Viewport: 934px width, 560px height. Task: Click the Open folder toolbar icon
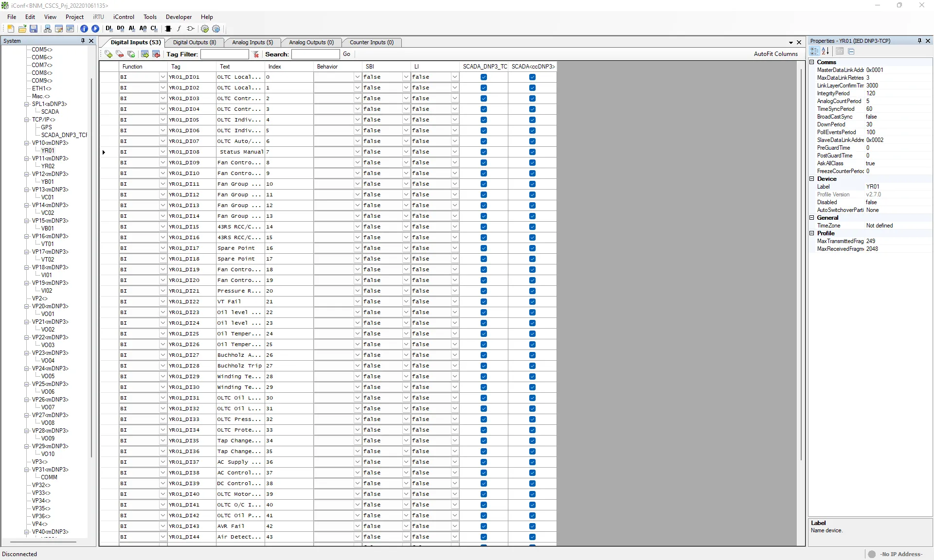[x=22, y=29]
